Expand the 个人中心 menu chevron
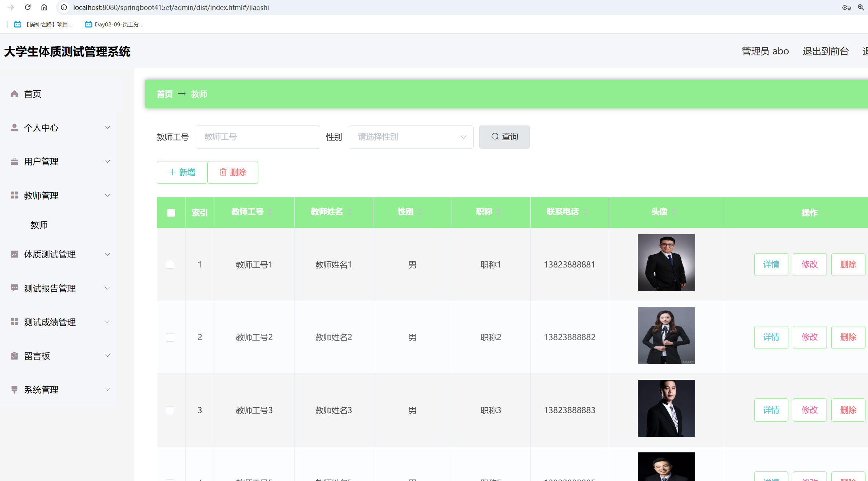868x481 pixels. click(107, 128)
